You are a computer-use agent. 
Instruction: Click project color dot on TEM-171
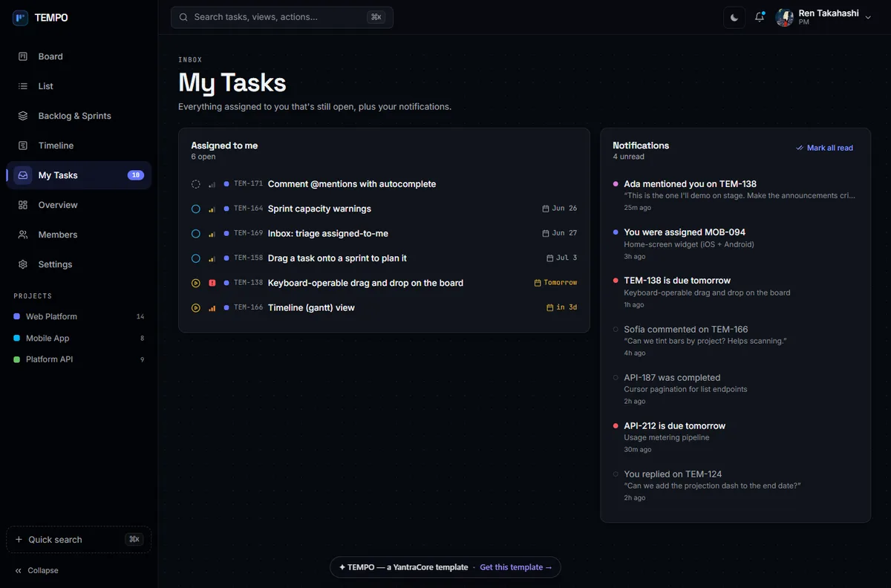coord(226,184)
